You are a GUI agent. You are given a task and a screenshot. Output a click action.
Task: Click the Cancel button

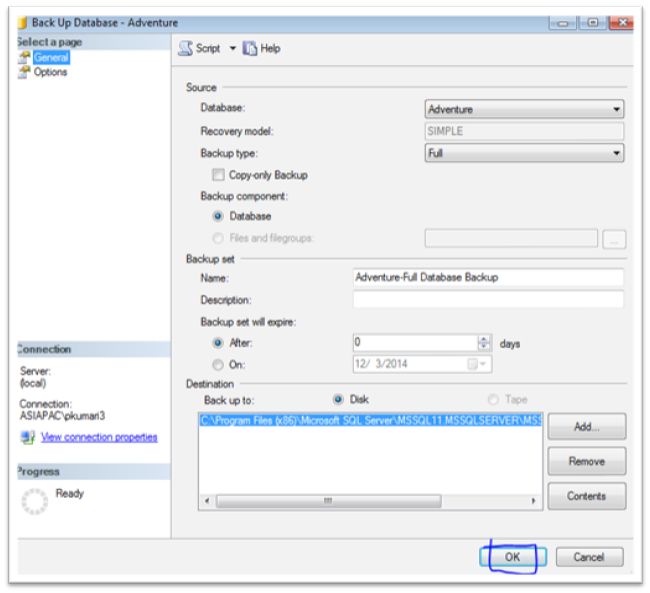(589, 557)
